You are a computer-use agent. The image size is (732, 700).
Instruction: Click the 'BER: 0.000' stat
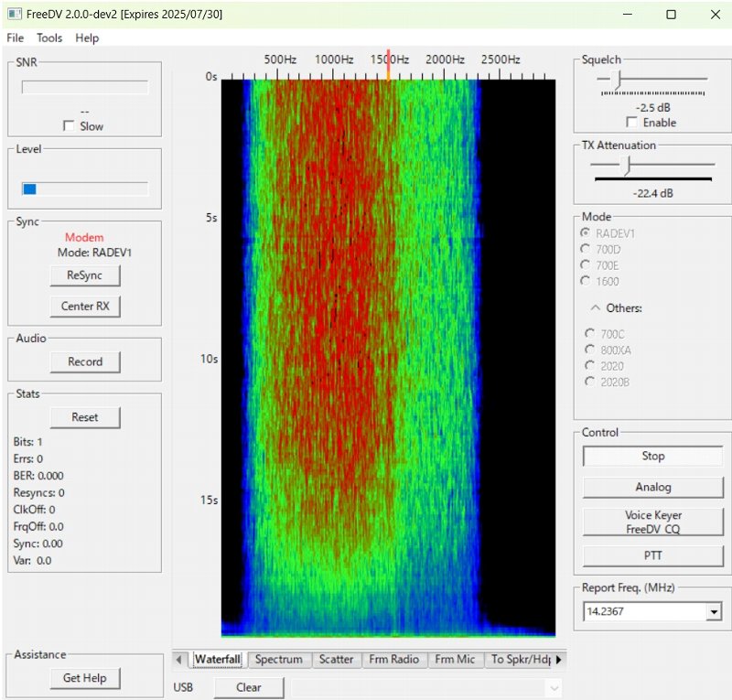(38, 476)
